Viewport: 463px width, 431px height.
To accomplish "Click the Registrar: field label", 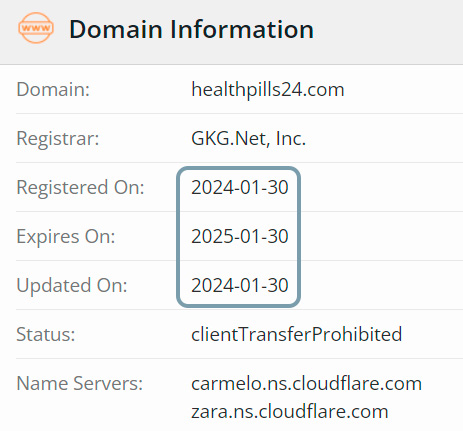I will coord(58,138).
